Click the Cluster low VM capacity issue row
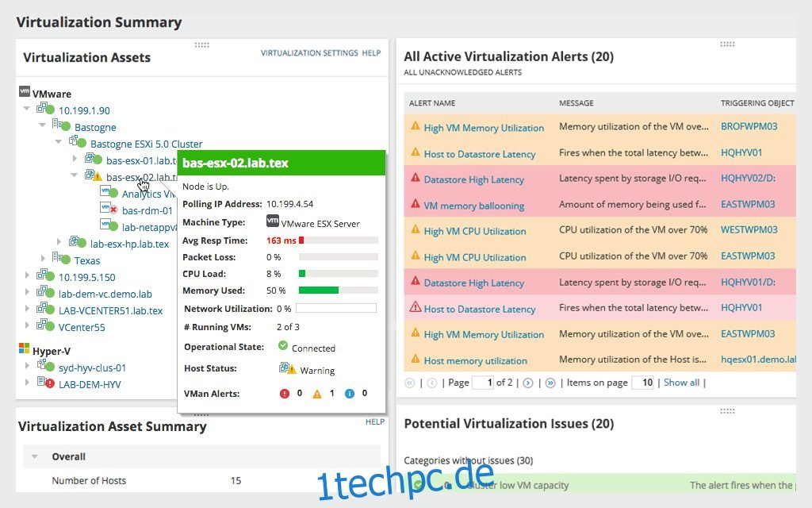The width and height of the screenshot is (812, 508). tap(599, 485)
